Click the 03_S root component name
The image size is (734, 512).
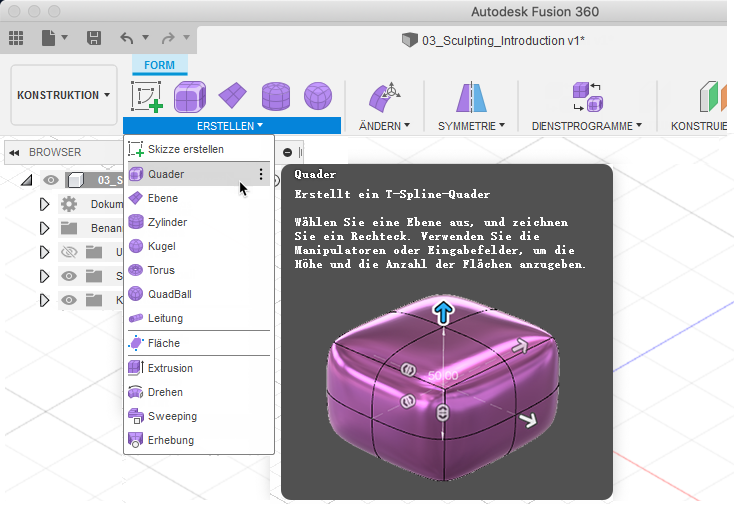(110, 180)
